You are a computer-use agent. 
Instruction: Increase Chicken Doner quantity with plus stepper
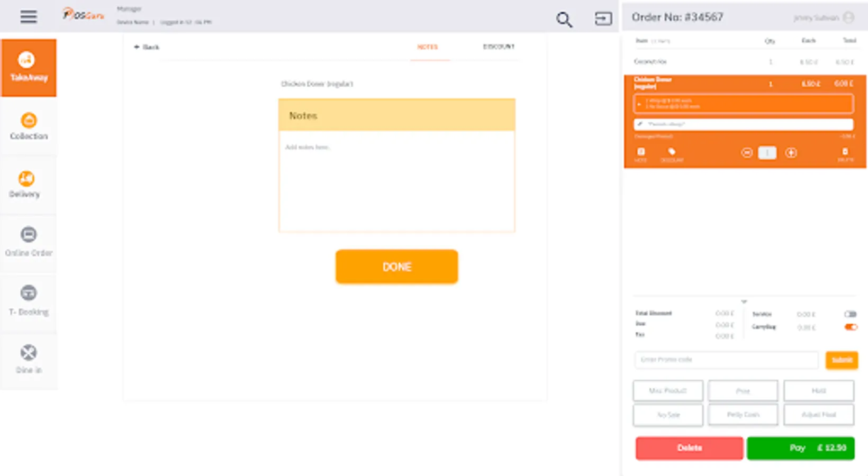791,153
